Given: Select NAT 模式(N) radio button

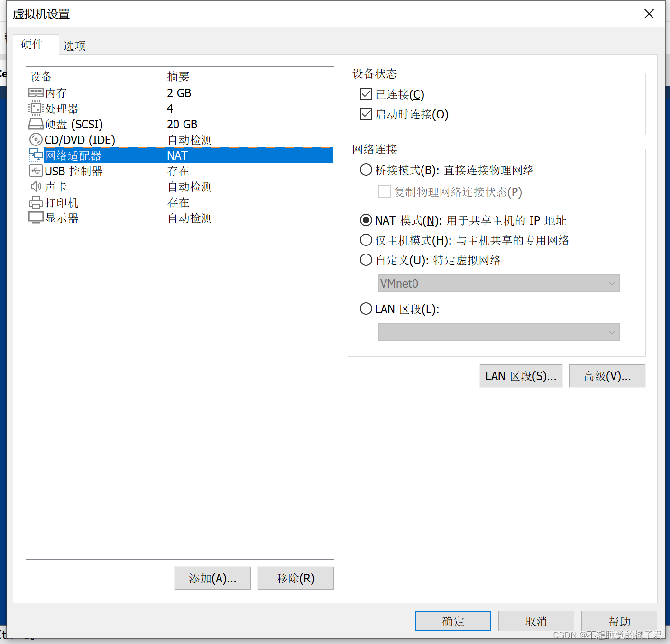Looking at the screenshot, I should pyautogui.click(x=366, y=220).
